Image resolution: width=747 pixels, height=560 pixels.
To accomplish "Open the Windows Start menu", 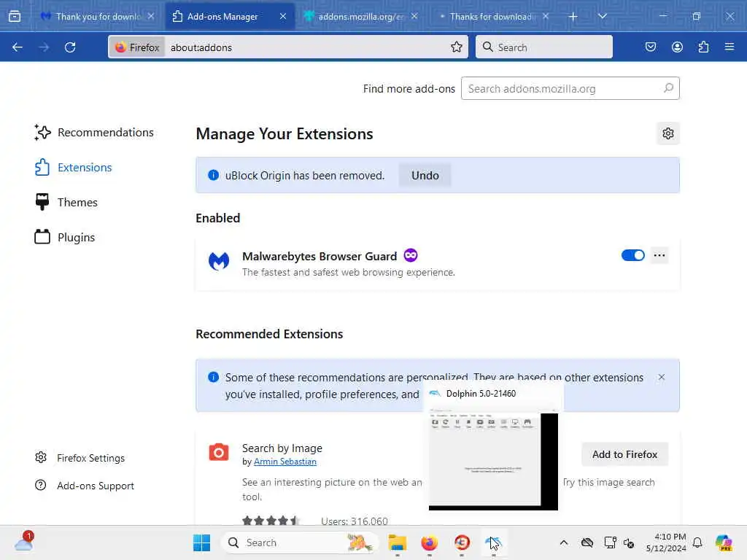I will pyautogui.click(x=201, y=542).
